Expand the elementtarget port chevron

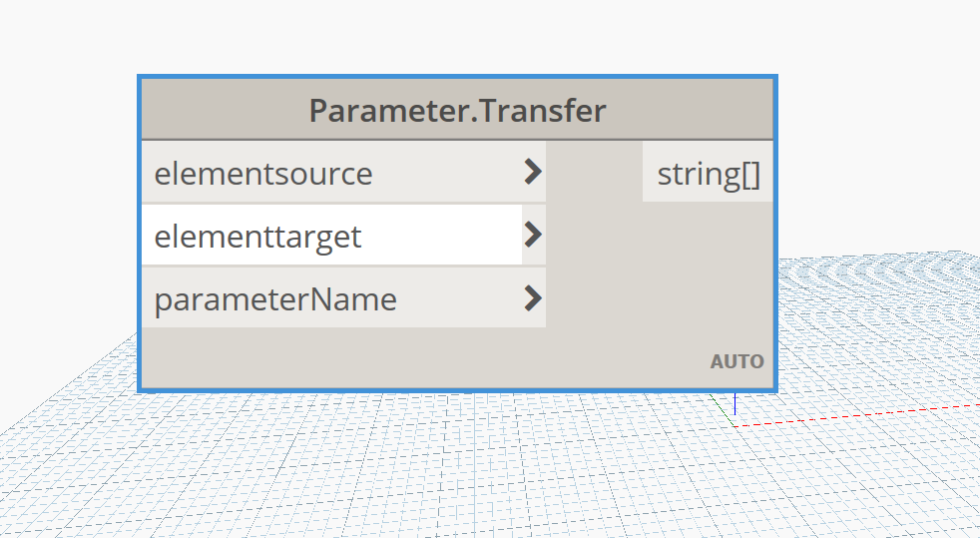[x=533, y=235]
